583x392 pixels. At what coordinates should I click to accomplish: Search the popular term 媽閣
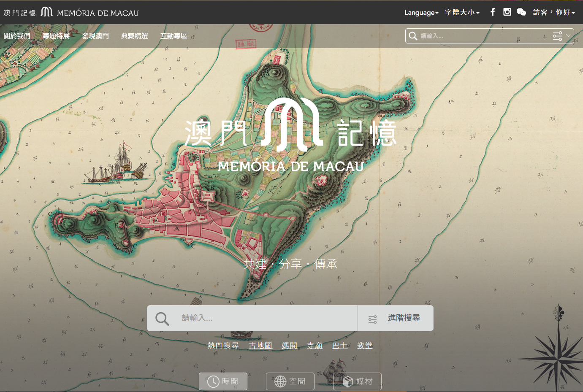coord(290,346)
